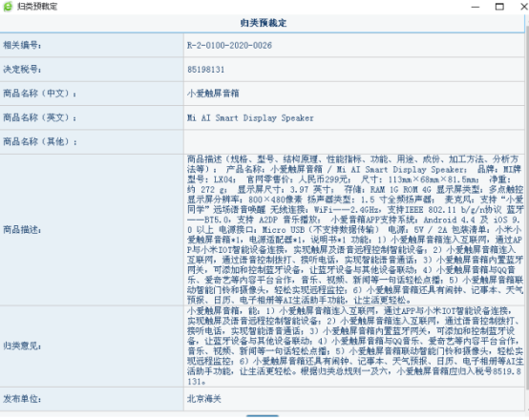This screenshot has width=529, height=420.
Task: Click the green e app icon in title bar
Action: click(x=8, y=7)
